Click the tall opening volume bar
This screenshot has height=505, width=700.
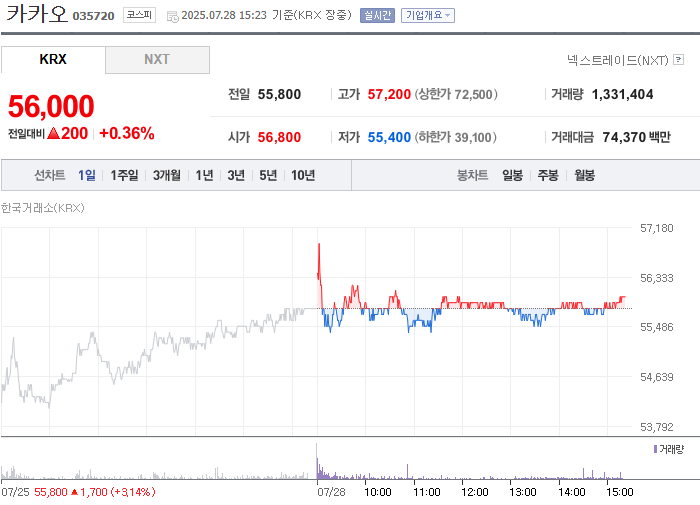point(317,461)
